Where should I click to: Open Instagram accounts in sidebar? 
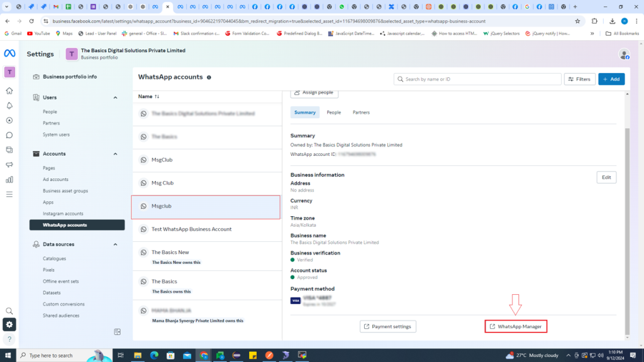(63, 214)
